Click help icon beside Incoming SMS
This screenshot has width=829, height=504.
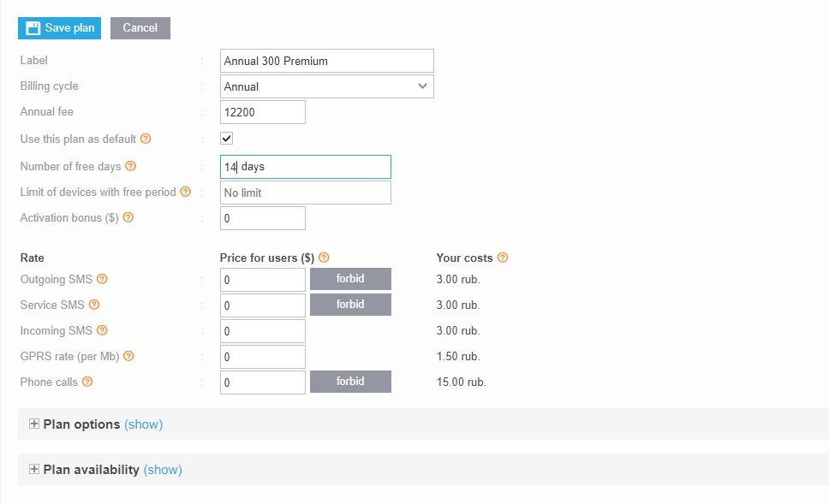102,330
